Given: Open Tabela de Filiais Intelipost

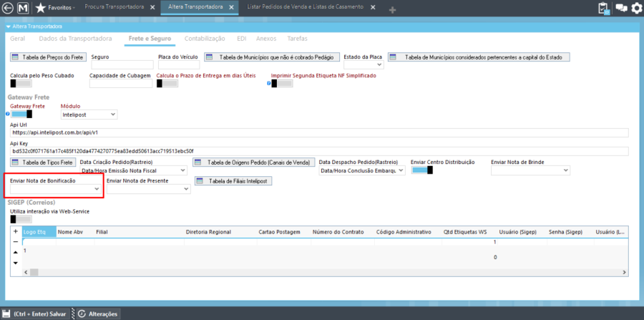Looking at the screenshot, I should [234, 180].
